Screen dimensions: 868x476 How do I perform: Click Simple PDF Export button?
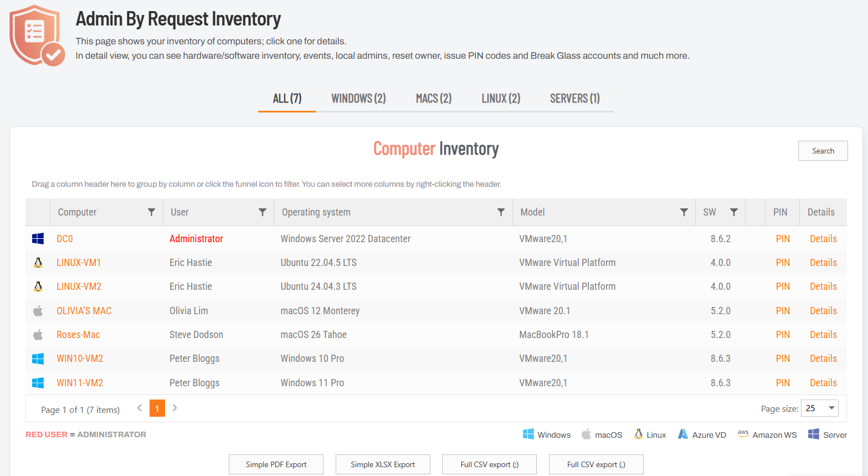(x=276, y=464)
